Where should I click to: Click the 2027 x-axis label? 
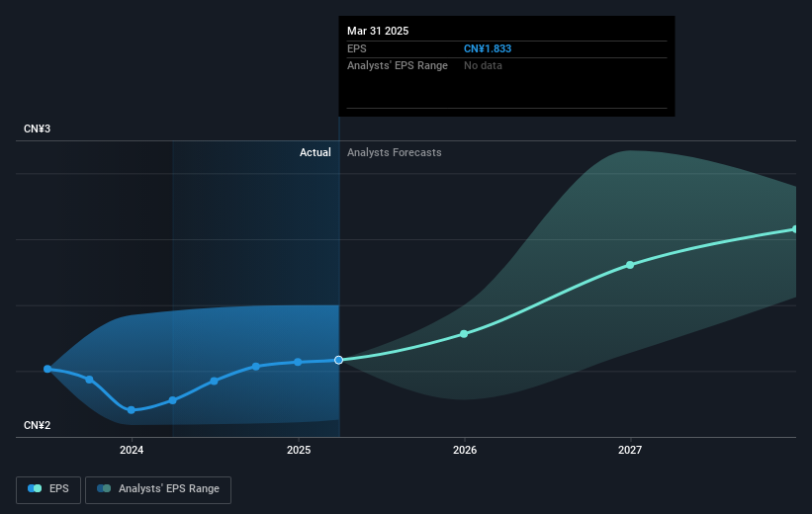630,450
